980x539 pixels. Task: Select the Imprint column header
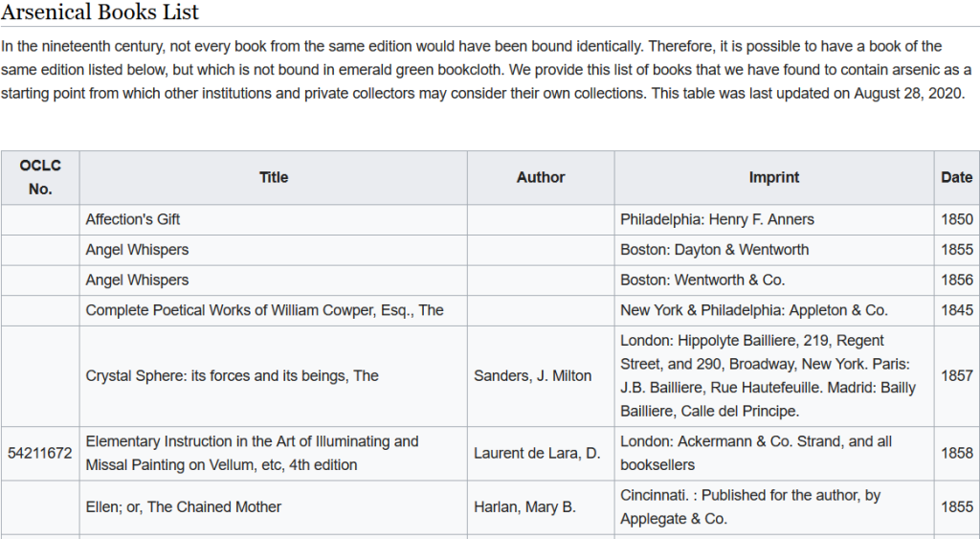[773, 177]
